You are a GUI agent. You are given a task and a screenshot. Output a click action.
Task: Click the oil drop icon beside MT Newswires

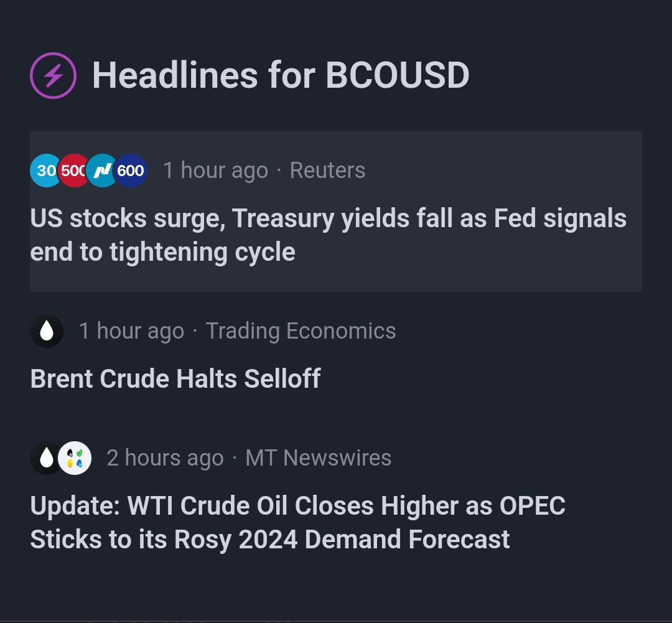[x=45, y=458]
